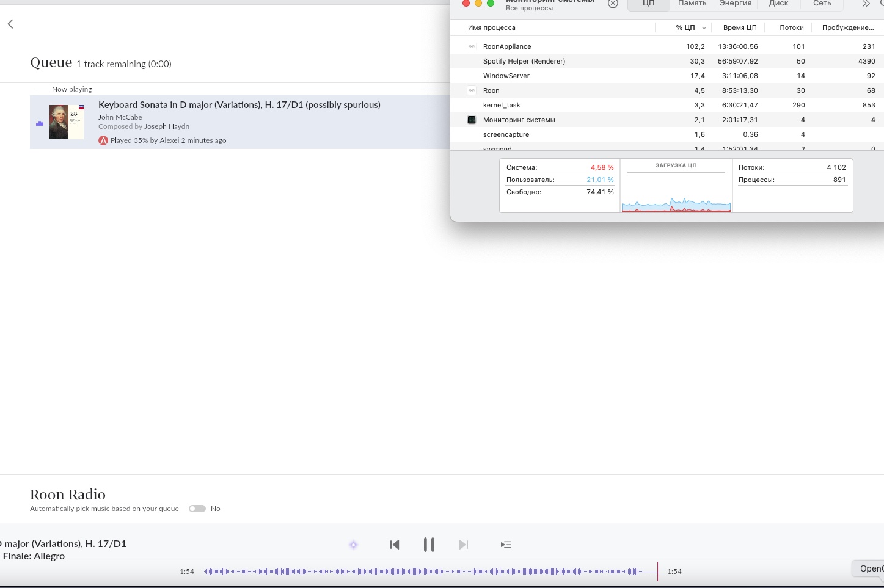Select the kernel_task process row

pyautogui.click(x=667, y=105)
